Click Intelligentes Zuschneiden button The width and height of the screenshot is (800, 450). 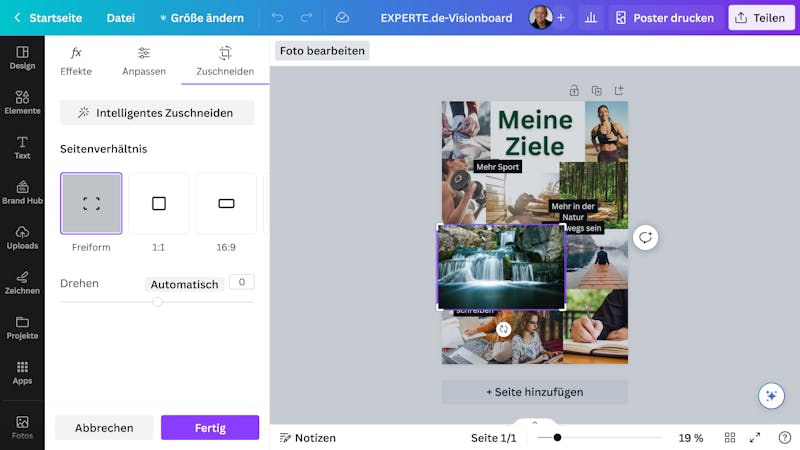click(157, 113)
